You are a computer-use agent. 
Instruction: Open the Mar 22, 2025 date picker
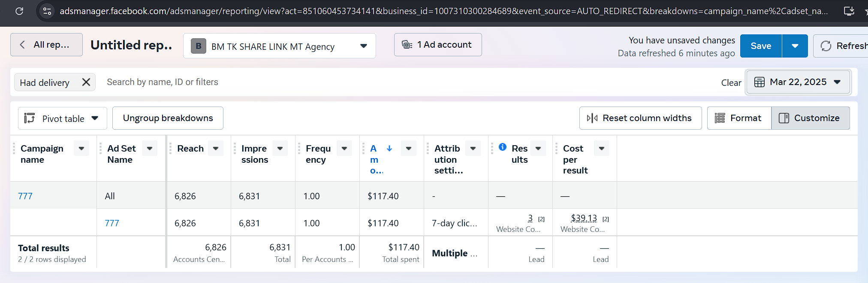798,82
